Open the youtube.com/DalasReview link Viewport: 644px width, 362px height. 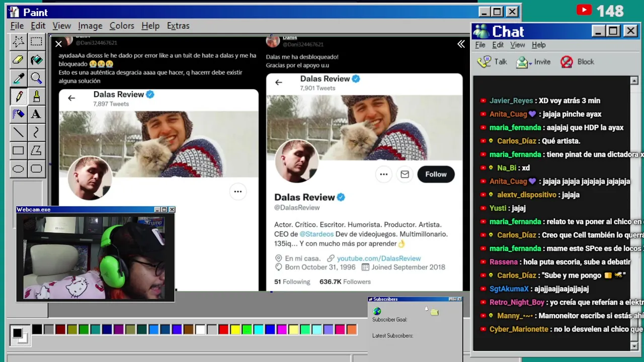(x=379, y=258)
